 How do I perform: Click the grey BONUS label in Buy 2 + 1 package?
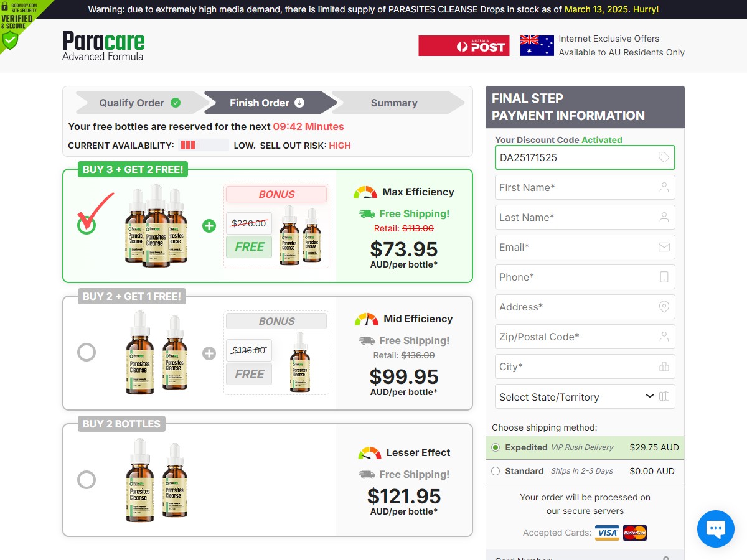pos(276,321)
